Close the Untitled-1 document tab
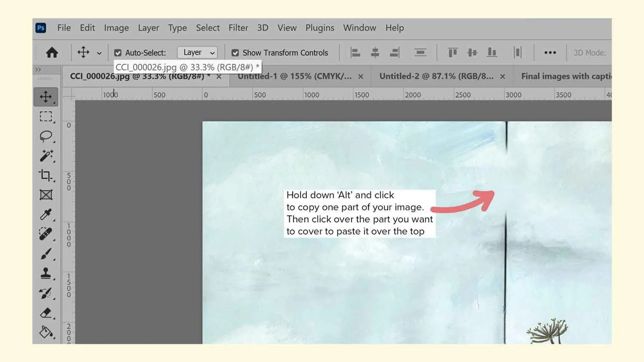 click(x=361, y=76)
